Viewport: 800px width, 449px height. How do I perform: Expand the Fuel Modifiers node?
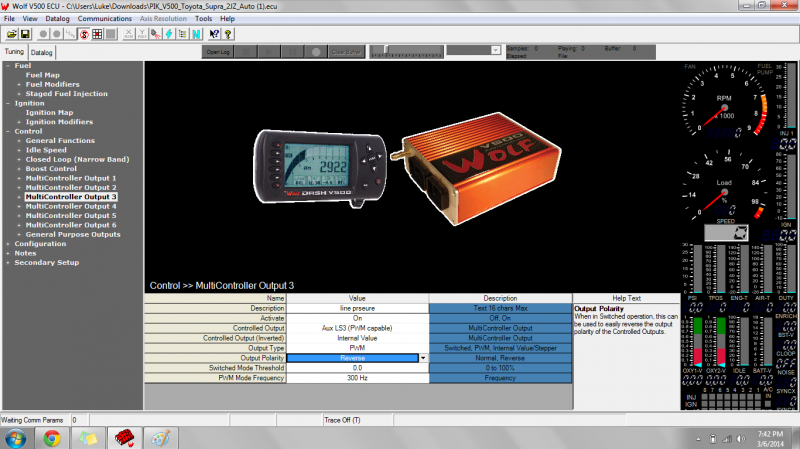pos(19,85)
